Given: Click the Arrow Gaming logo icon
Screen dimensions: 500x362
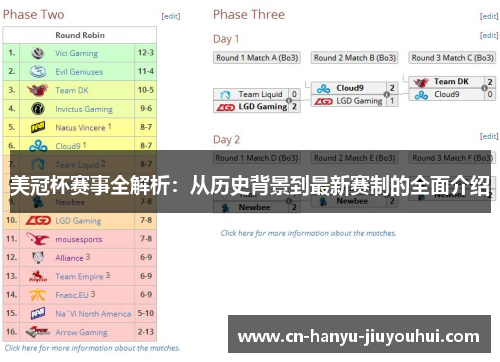Looking at the screenshot, I should (38, 332).
